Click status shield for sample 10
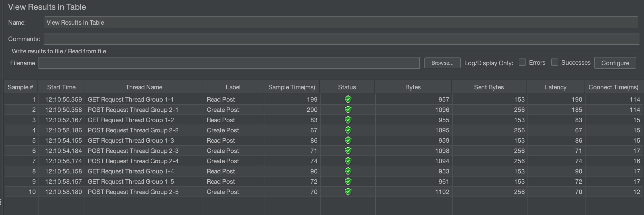 click(x=348, y=192)
